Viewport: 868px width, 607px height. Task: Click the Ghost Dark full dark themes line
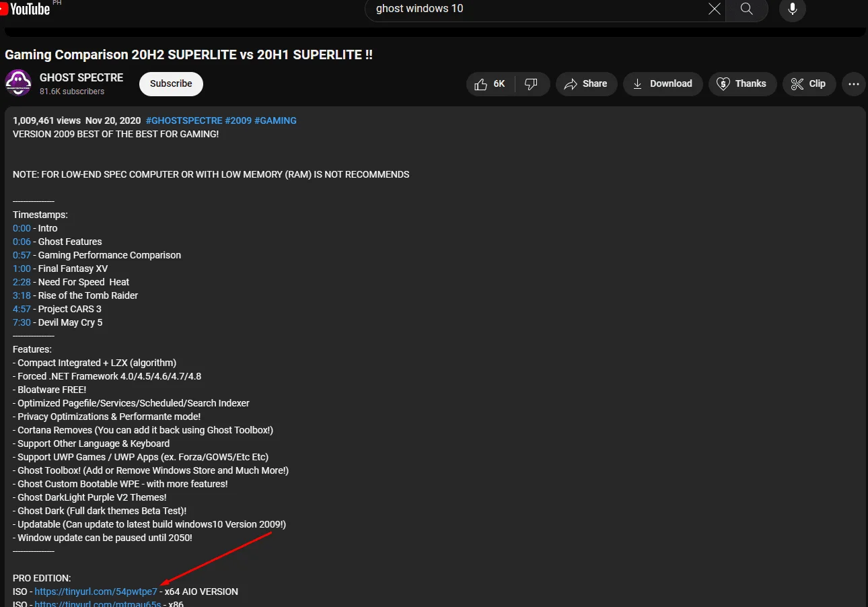(100, 511)
